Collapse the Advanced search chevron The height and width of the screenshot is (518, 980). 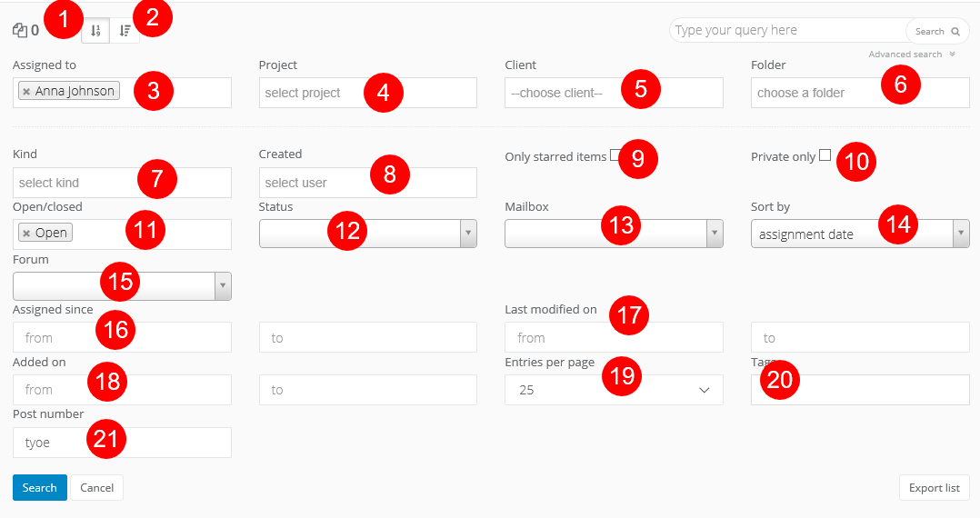[x=952, y=55]
